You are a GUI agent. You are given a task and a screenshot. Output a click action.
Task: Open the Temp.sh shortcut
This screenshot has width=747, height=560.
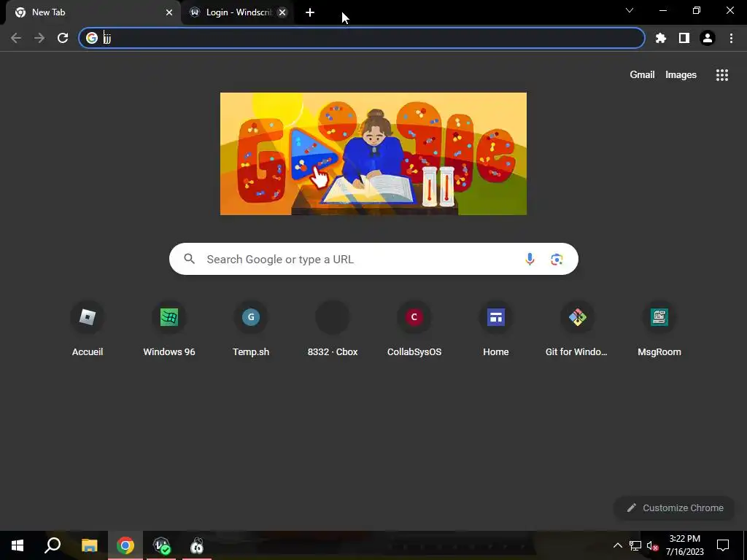click(251, 329)
